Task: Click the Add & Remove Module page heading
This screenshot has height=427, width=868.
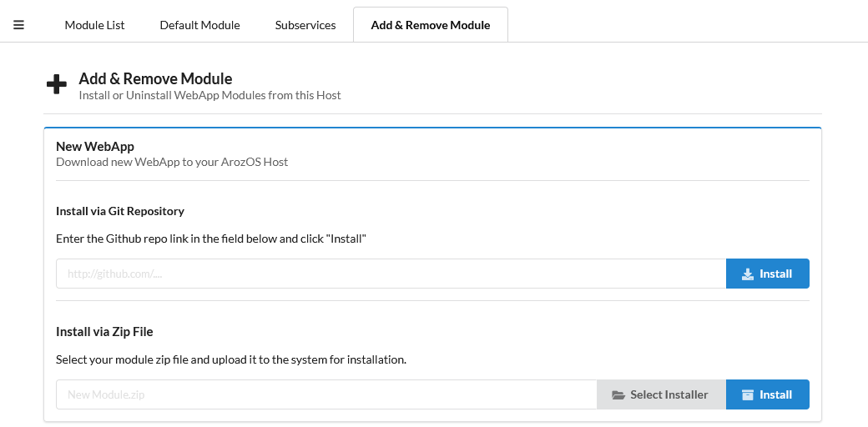Action: pyautogui.click(x=155, y=78)
